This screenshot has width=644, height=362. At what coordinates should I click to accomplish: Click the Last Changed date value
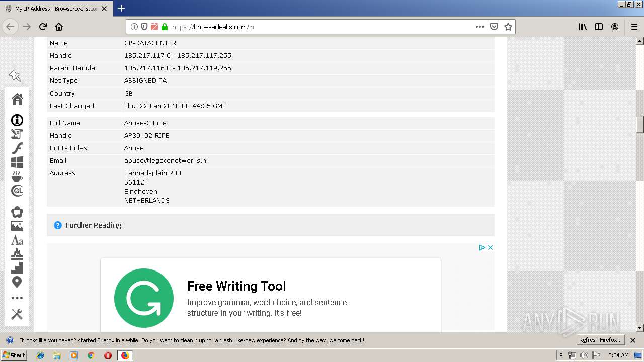[175, 106]
